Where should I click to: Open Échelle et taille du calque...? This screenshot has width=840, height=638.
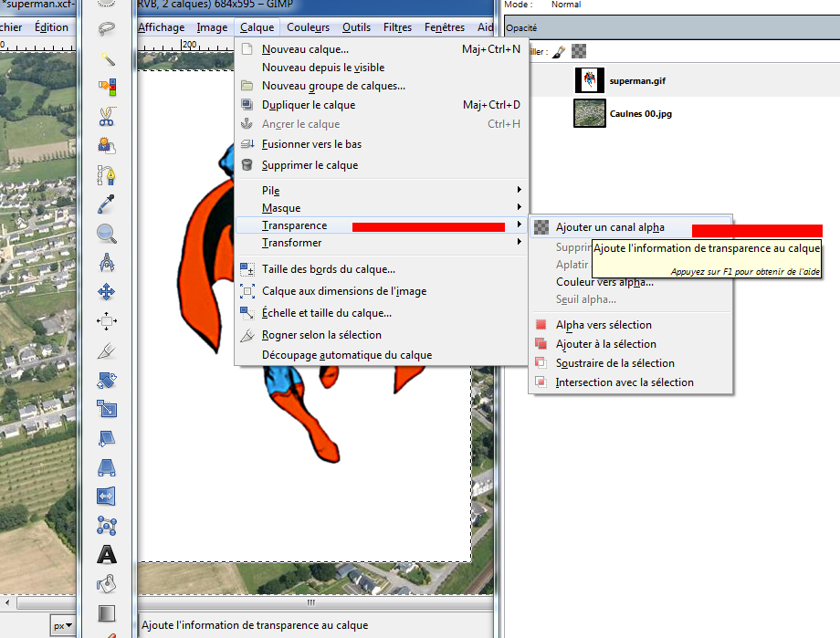point(382,313)
